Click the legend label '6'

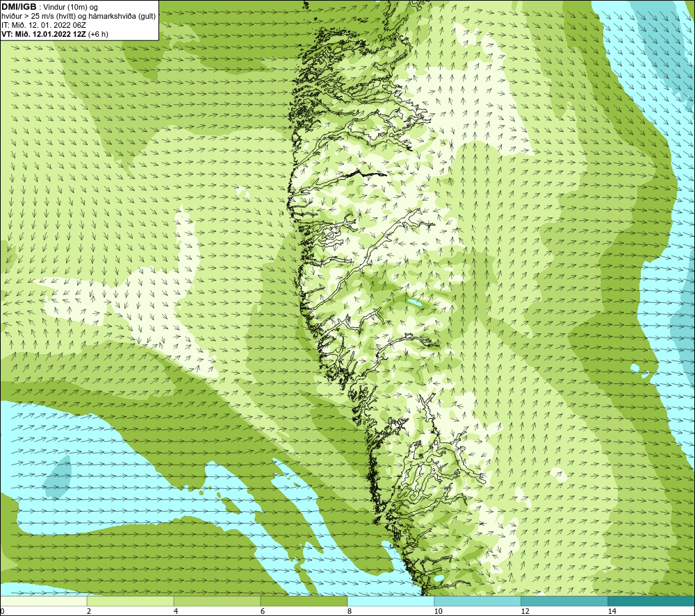[263, 611]
